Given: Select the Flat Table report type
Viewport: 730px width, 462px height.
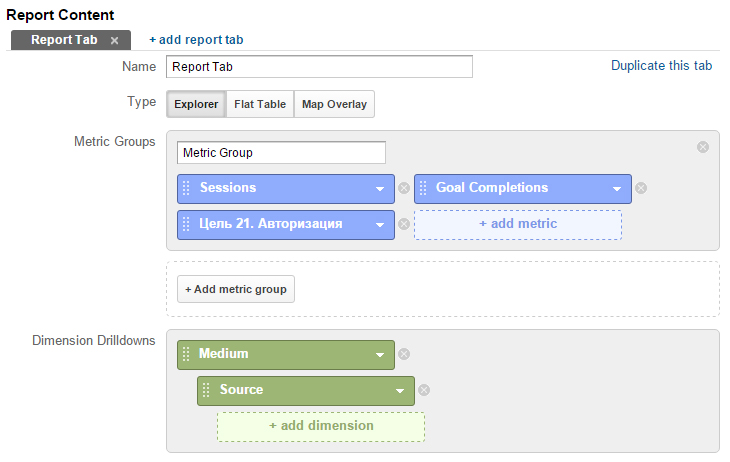Looking at the screenshot, I should pos(260,104).
